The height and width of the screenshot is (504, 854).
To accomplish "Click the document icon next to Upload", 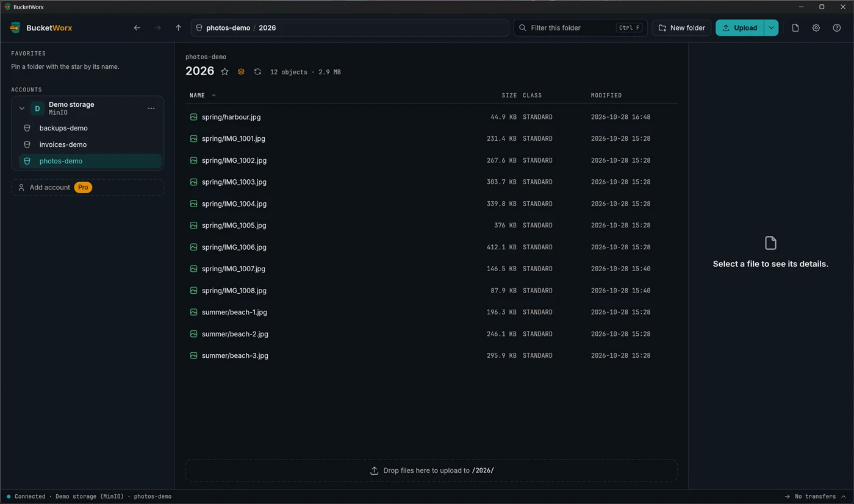I will pyautogui.click(x=795, y=27).
